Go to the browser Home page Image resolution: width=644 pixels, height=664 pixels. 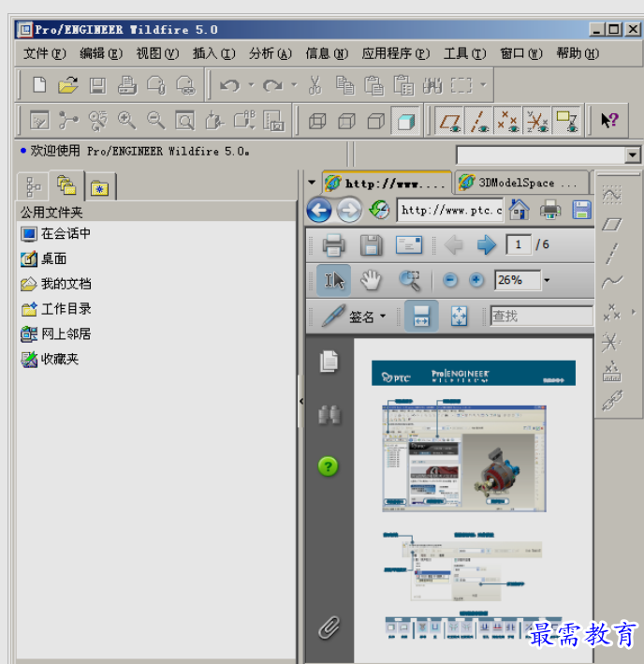(x=520, y=210)
